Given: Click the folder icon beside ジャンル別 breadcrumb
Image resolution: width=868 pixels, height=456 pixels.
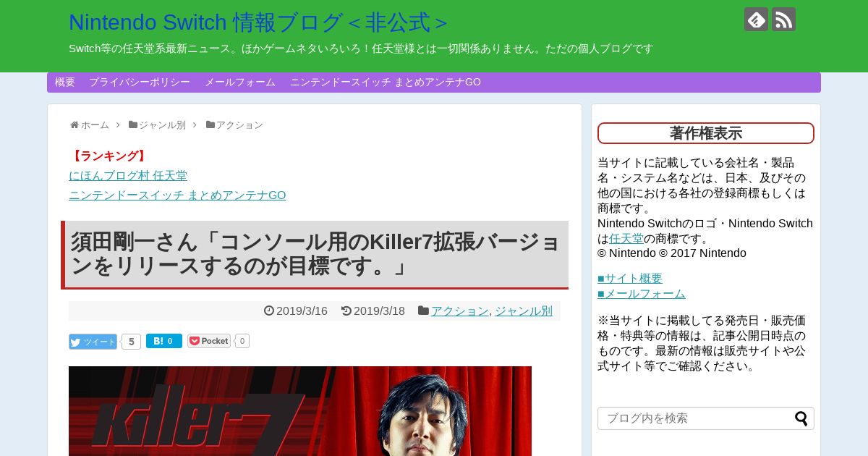Looking at the screenshot, I should click(x=133, y=124).
